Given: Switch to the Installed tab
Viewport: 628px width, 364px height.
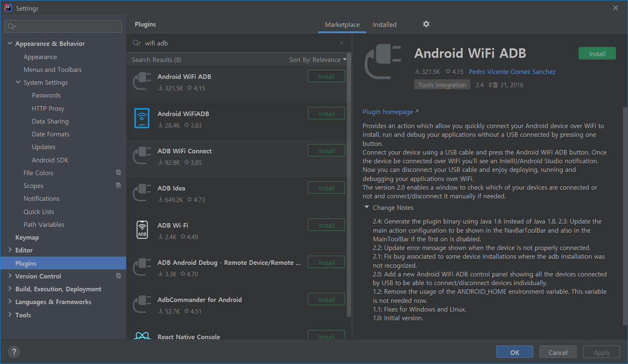Looking at the screenshot, I should (384, 25).
